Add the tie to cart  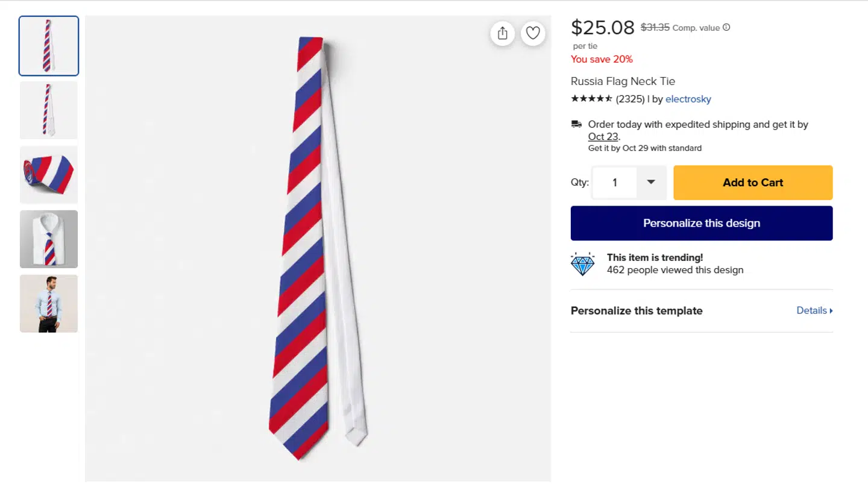coord(753,183)
